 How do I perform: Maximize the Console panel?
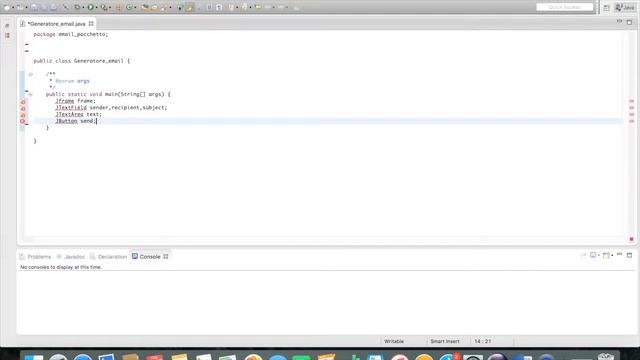coord(629,255)
